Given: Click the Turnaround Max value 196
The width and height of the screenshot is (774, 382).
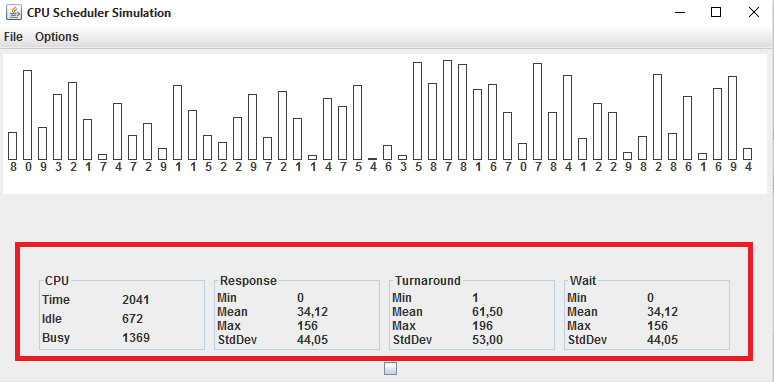Looking at the screenshot, I should coord(482,326).
